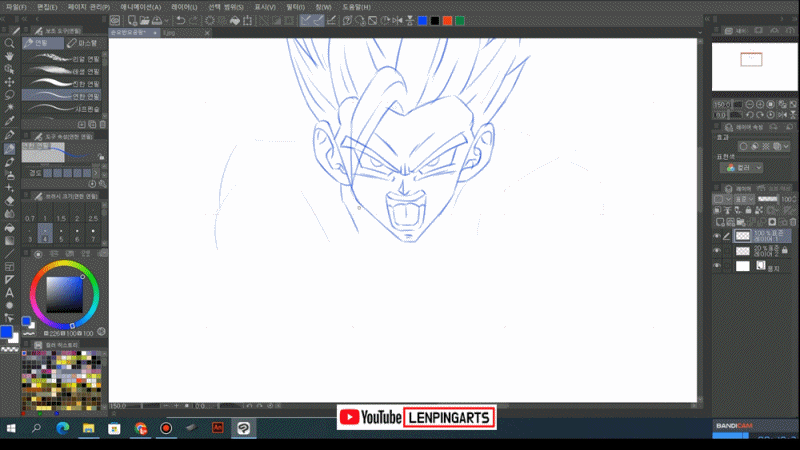Switch to the 1.jpg canvas tab
The image size is (800, 450).
click(x=186, y=33)
